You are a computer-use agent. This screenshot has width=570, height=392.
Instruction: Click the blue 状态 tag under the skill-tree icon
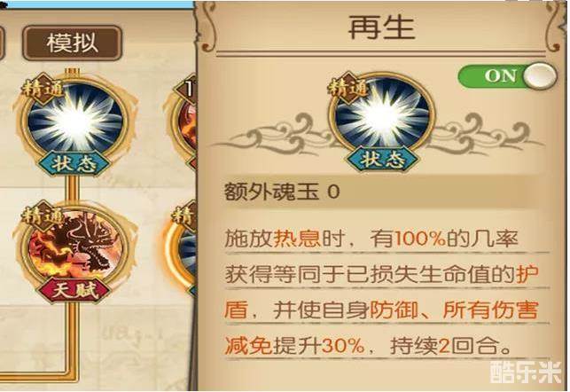coord(74,164)
